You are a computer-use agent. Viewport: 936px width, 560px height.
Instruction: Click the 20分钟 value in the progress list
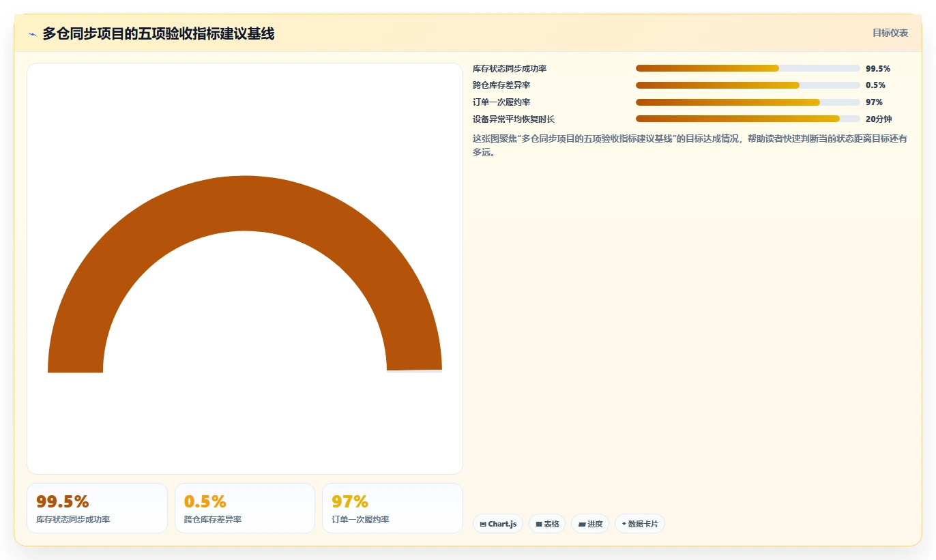pos(879,119)
